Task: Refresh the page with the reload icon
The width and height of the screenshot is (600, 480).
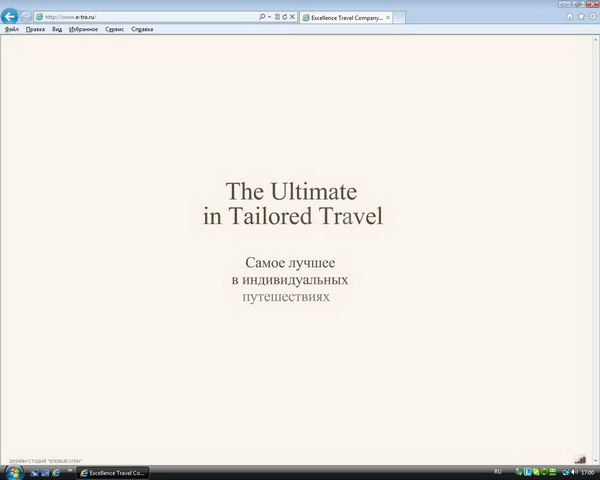Action: point(285,17)
